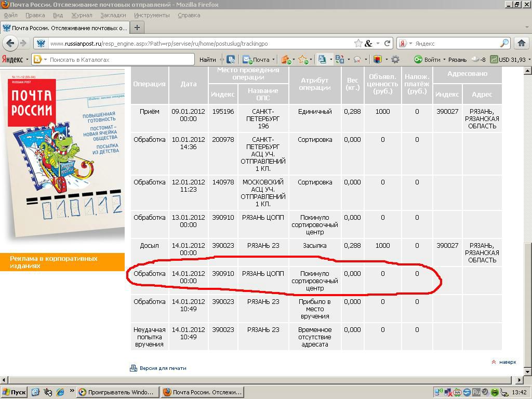
Task: Open Версия для печати link
Action: tap(163, 368)
